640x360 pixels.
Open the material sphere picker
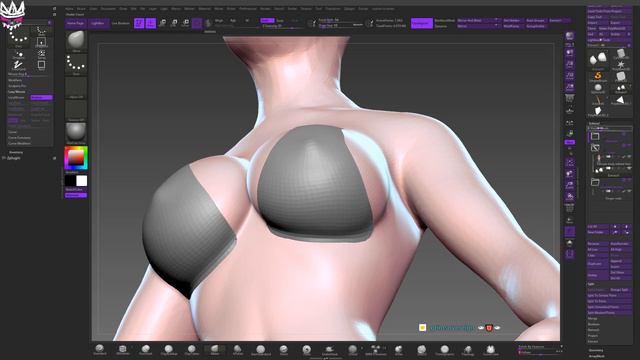pyautogui.click(x=76, y=133)
